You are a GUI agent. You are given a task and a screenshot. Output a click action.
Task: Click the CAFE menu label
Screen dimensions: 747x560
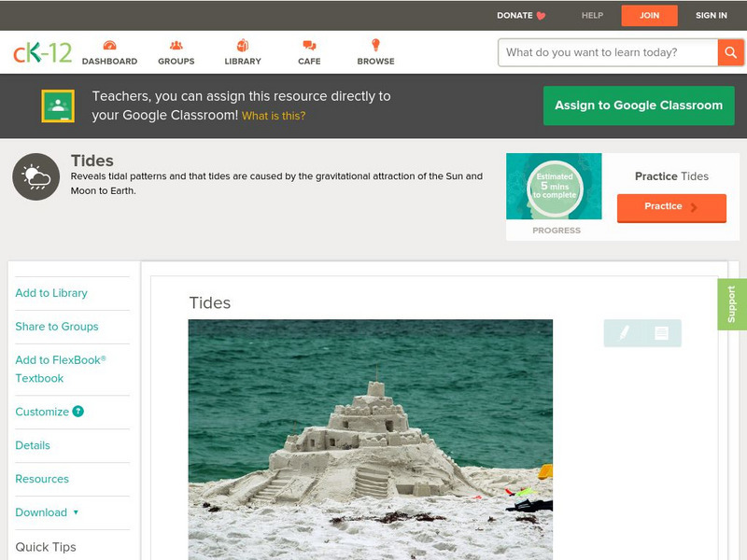(309, 62)
